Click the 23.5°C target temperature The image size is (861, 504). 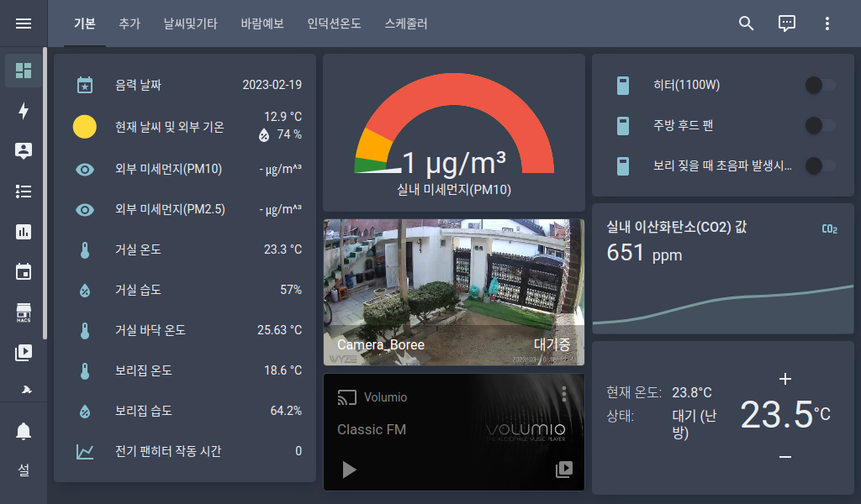tap(784, 415)
